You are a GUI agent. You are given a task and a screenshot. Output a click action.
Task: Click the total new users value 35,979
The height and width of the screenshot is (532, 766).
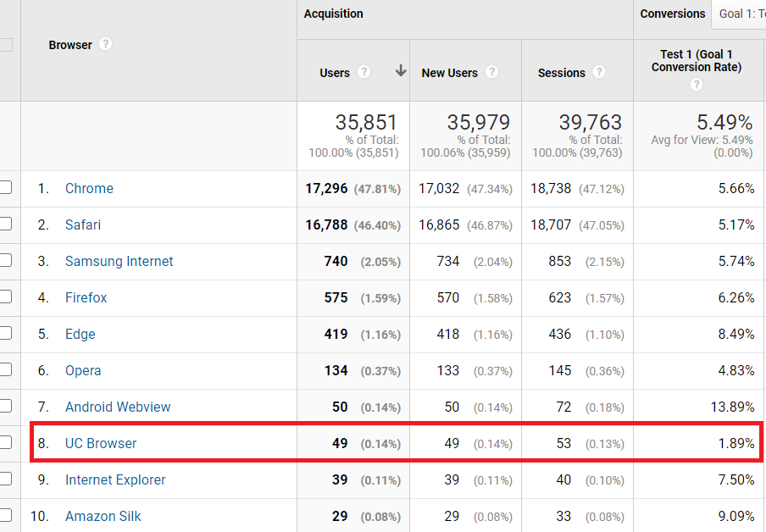click(x=478, y=122)
